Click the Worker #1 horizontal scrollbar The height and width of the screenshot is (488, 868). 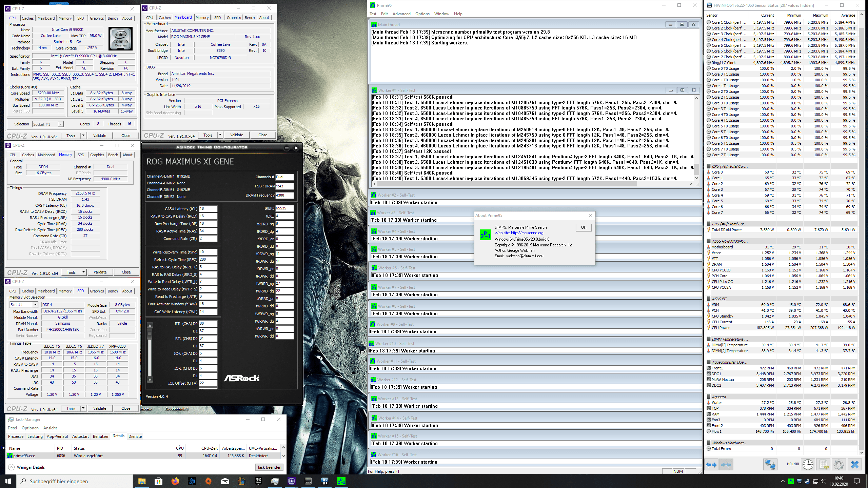click(x=507, y=184)
